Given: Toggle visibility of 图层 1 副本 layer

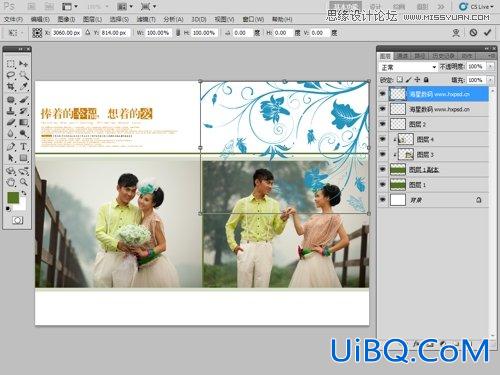Looking at the screenshot, I should [383, 169].
